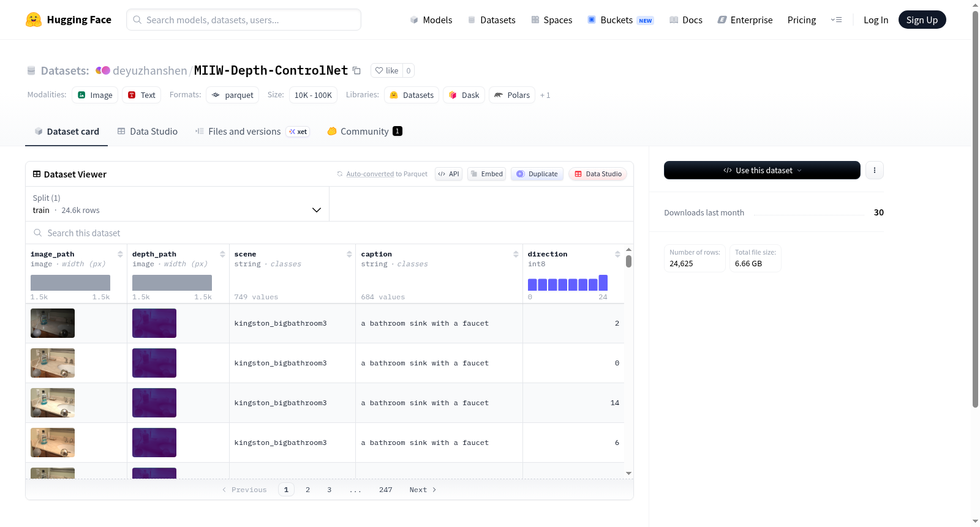Open the image thumbnail in direction 14 row
This screenshot has height=527, width=980.
[x=53, y=403]
